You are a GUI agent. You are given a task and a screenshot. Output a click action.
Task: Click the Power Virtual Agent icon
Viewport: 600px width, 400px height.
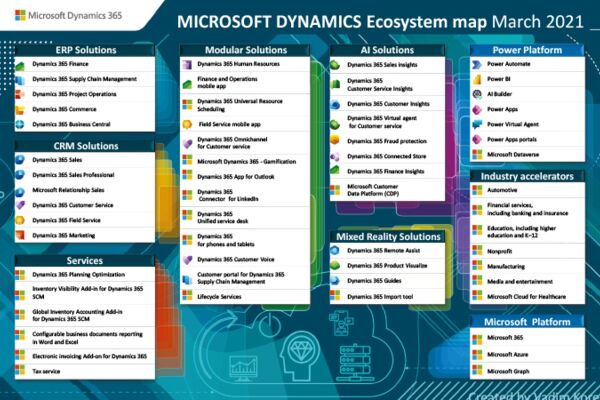click(477, 124)
